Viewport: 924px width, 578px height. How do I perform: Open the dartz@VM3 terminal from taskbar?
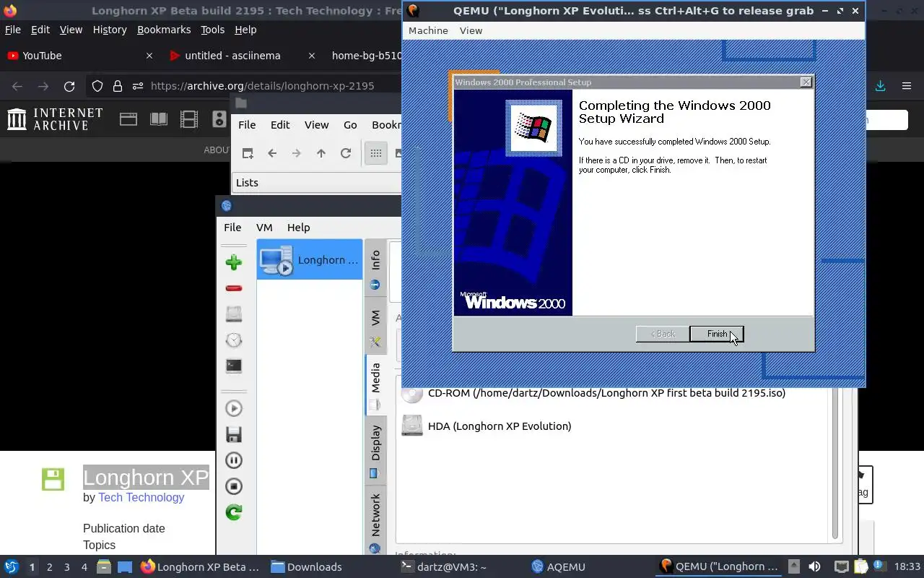click(453, 567)
